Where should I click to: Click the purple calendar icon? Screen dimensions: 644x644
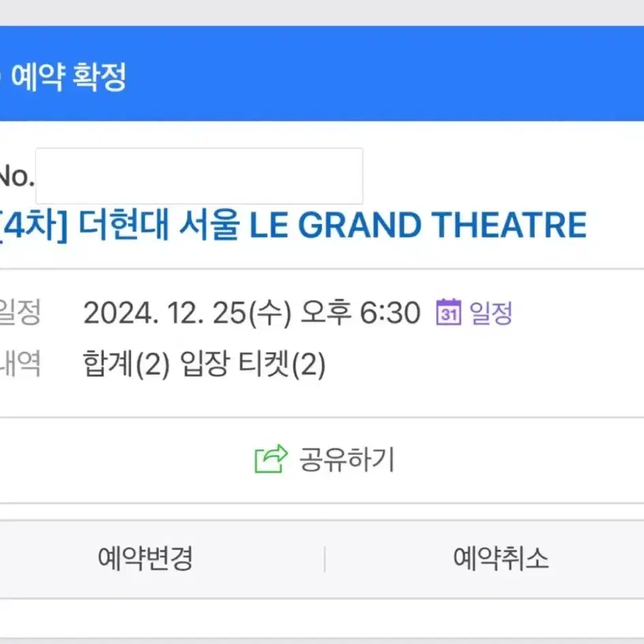pyautogui.click(x=449, y=312)
